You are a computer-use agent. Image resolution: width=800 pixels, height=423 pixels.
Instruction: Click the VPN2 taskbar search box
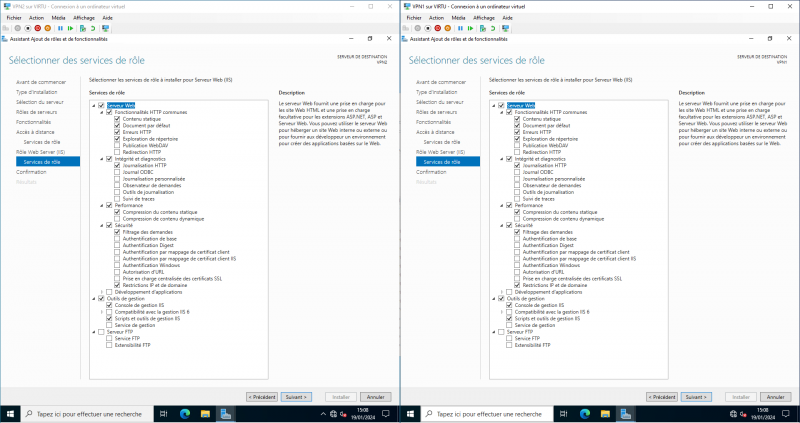[x=86, y=414]
